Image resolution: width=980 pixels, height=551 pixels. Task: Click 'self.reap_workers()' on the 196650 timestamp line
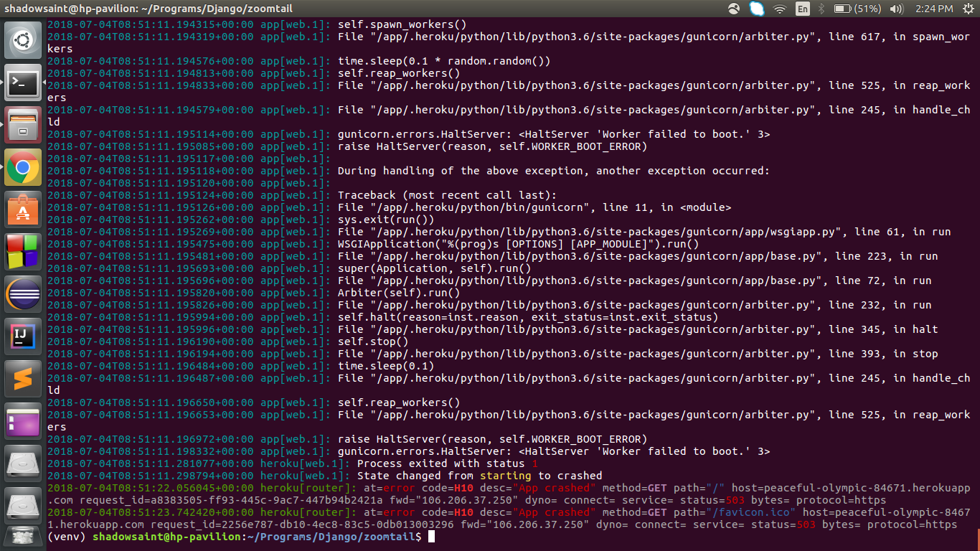pyautogui.click(x=398, y=402)
